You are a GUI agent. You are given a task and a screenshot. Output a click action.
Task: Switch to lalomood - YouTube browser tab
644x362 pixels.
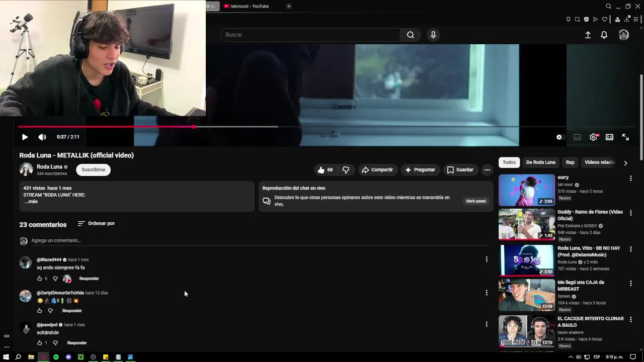pos(250,6)
